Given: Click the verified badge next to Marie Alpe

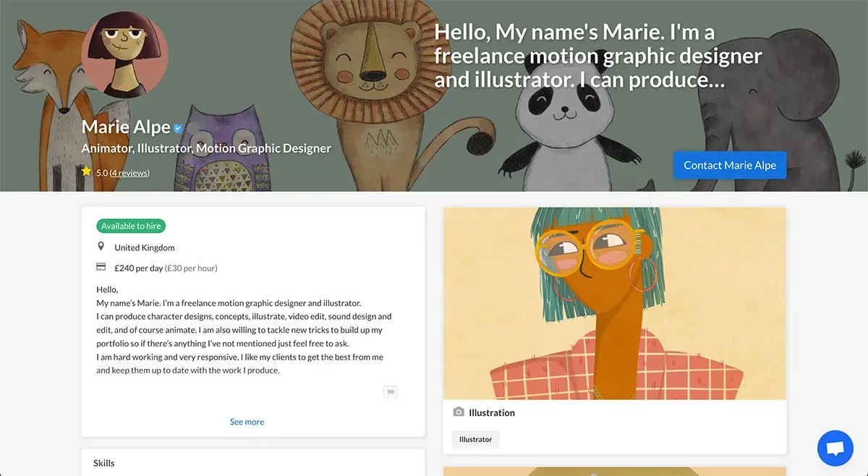Looking at the screenshot, I should tap(176, 127).
